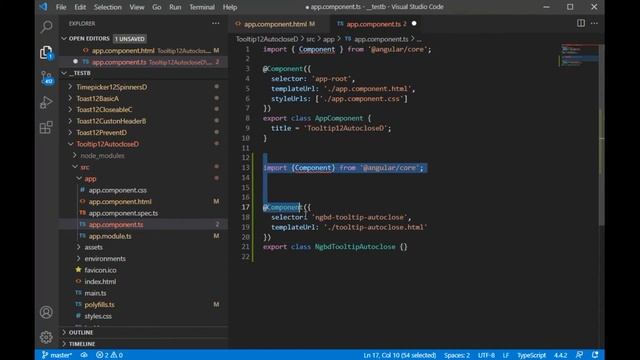The height and width of the screenshot is (360, 640).
Task: Open the Help menu
Action: click(x=230, y=7)
